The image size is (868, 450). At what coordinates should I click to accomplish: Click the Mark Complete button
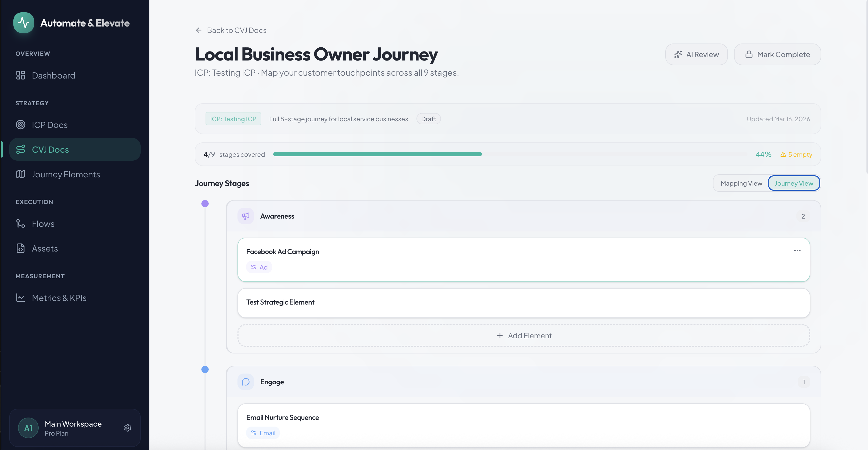(x=777, y=55)
